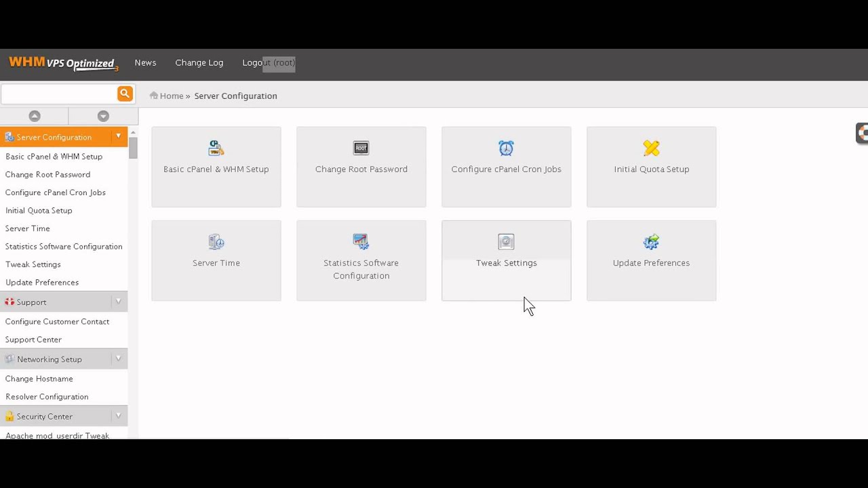Click the orange search magnifier button
868x488 pixels.
(x=125, y=94)
